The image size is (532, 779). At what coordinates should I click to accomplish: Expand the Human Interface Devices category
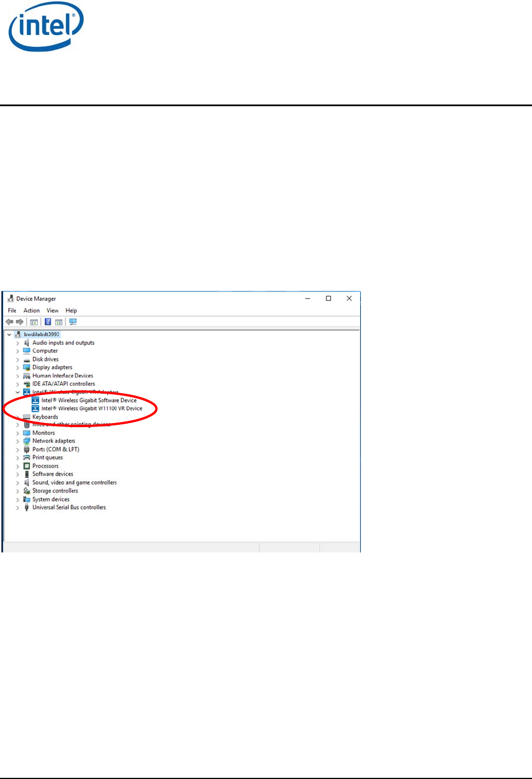18,376
